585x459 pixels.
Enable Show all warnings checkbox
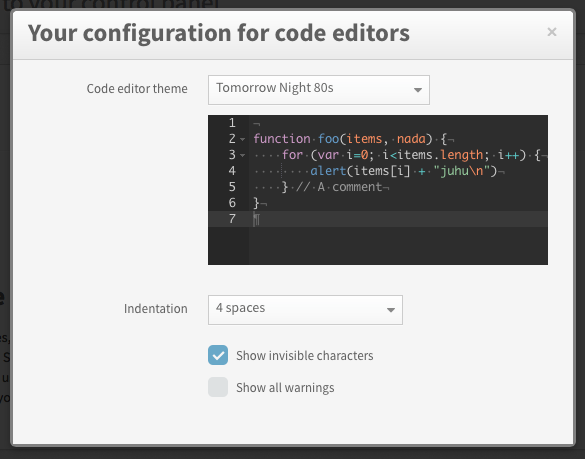tap(218, 387)
